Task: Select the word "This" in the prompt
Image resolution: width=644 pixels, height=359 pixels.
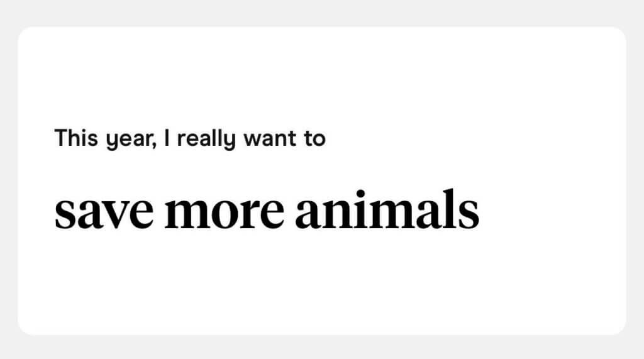Action: coord(76,138)
